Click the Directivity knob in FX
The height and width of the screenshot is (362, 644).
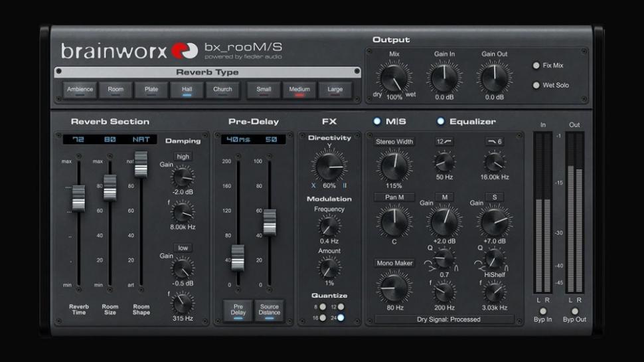coord(329,166)
